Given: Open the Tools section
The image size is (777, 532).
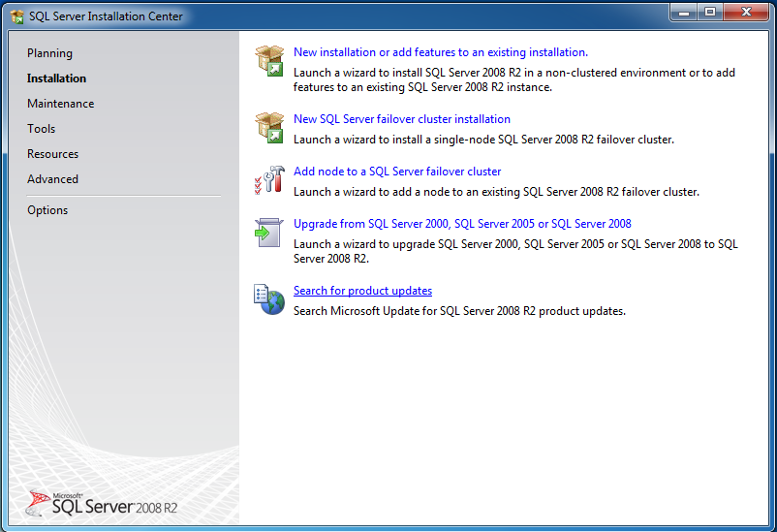Looking at the screenshot, I should pos(41,129).
